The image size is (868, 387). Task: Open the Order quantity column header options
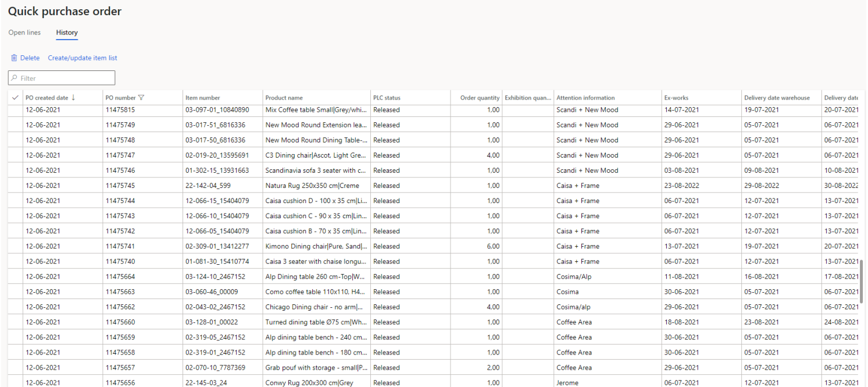[x=479, y=98]
